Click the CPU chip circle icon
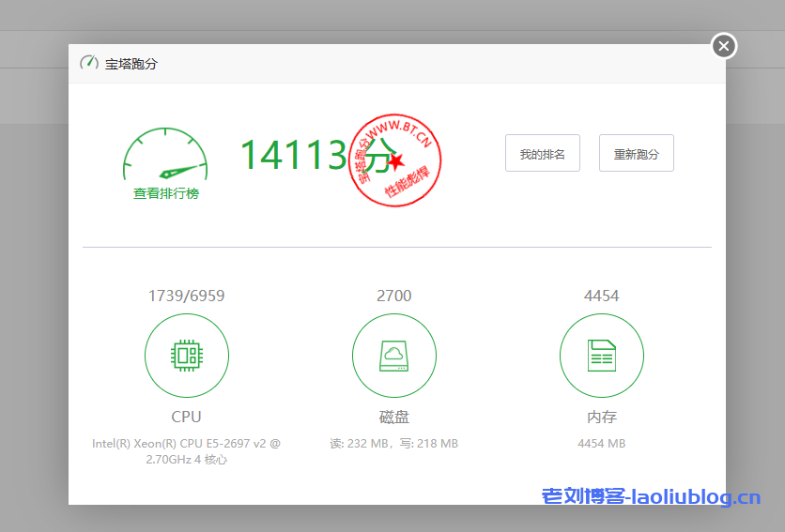The height and width of the screenshot is (532, 785). (187, 356)
